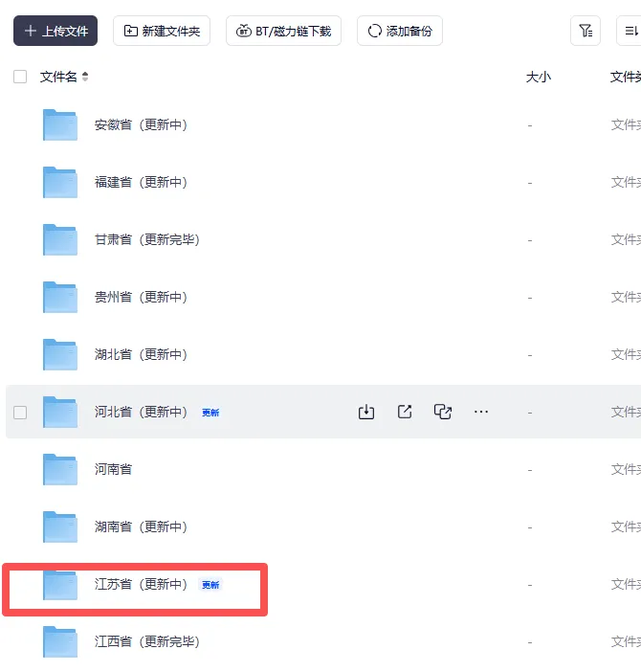Select 湖北省（更新中）file name
This screenshot has height=672, width=641.
[141, 354]
